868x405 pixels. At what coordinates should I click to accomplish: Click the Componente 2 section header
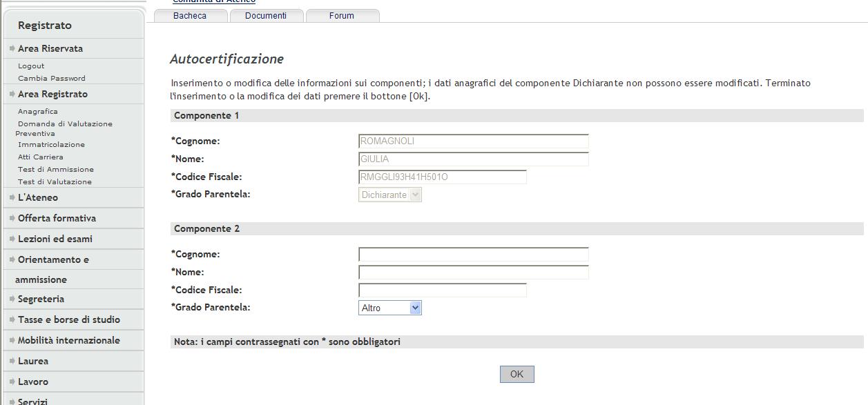coord(517,228)
